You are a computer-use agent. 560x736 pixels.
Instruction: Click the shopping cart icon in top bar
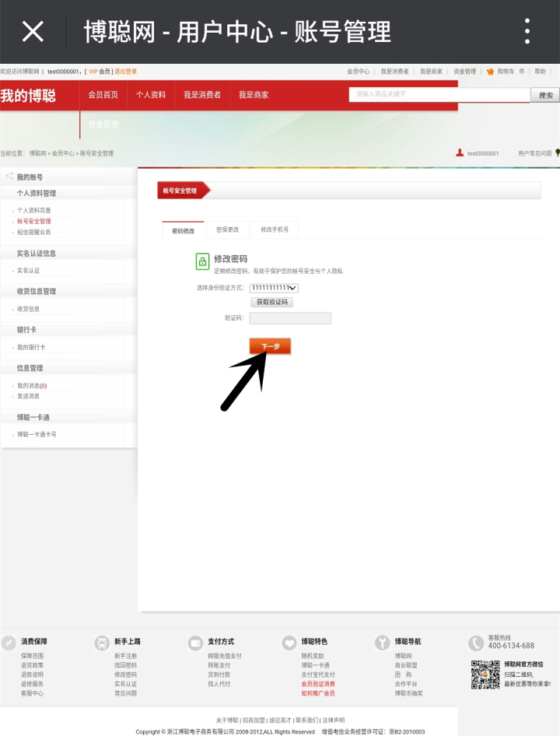click(x=490, y=72)
